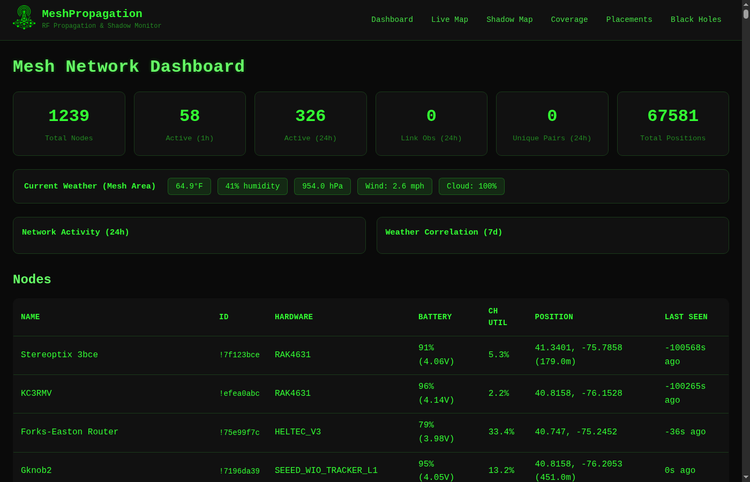The width and height of the screenshot is (750, 482).
Task: Click the 79% (3.98V) battery cell
Action: (x=436, y=432)
